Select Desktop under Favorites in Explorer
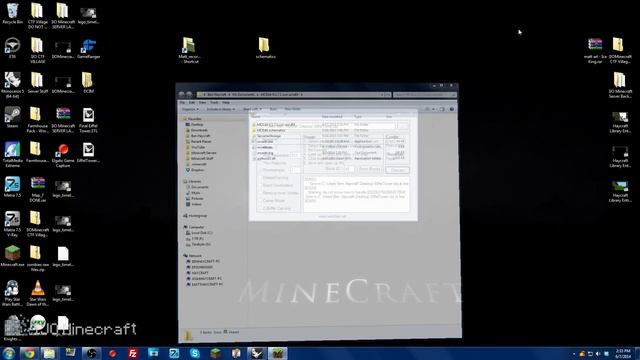 (194, 124)
